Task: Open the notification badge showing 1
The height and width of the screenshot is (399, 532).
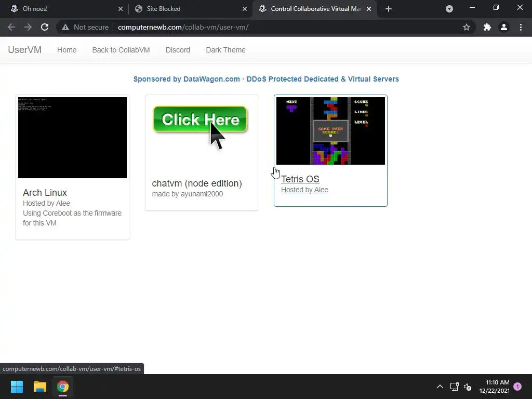Action: 517,386
